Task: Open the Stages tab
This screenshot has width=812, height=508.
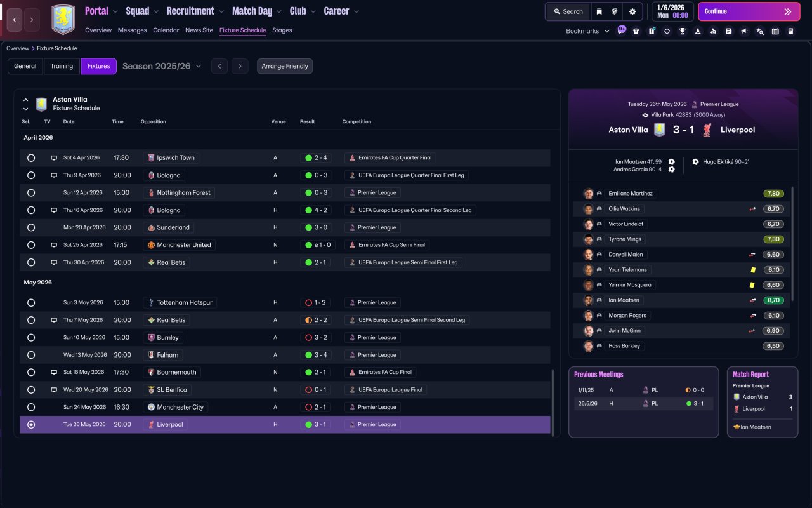Action: tap(282, 30)
